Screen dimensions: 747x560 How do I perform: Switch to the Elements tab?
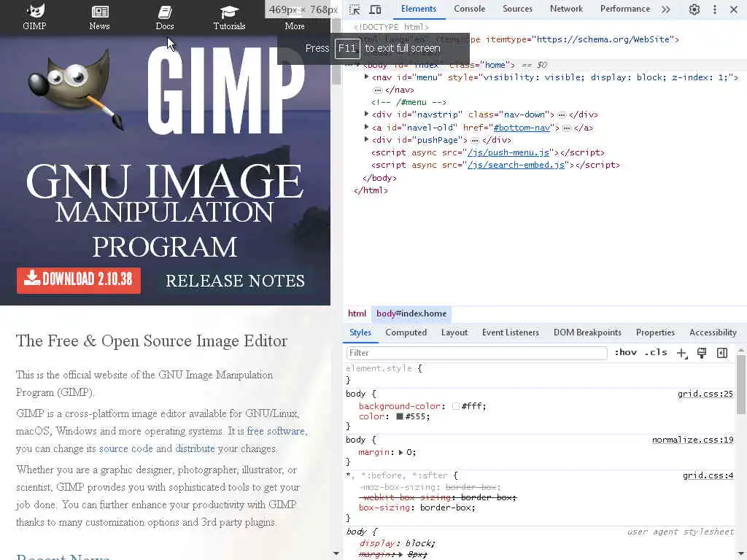click(418, 9)
